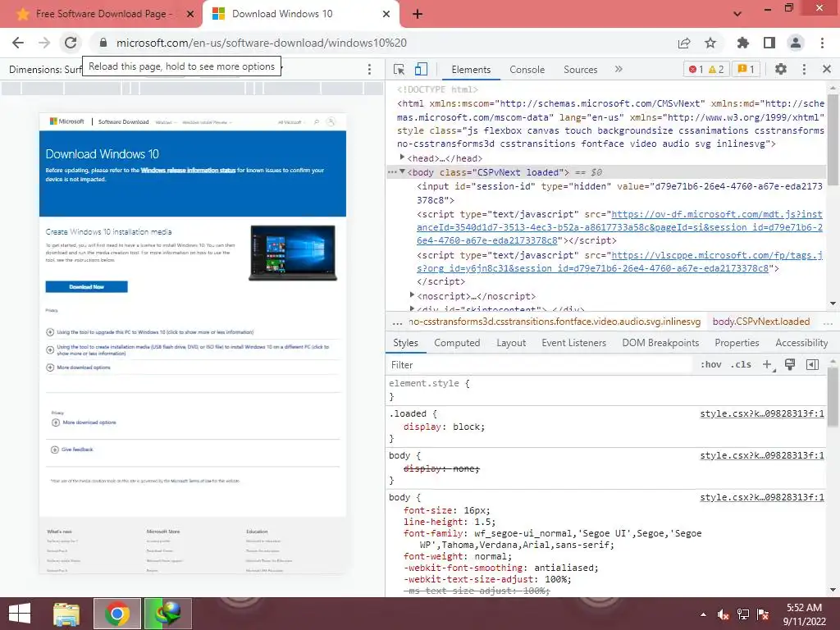The width and height of the screenshot is (840, 630).
Task: Open the ov-df.microsoft.com mdt.js script link
Action: click(x=619, y=228)
